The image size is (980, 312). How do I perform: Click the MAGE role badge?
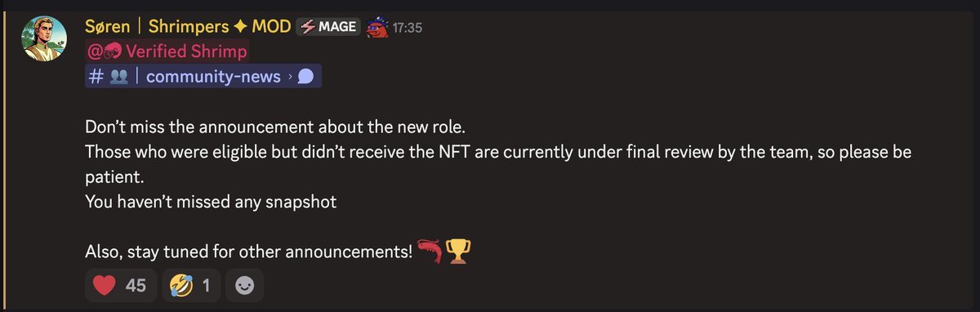327,27
